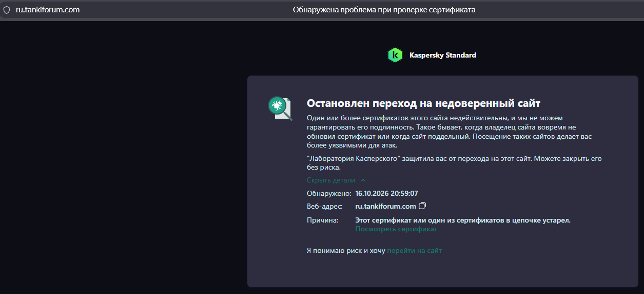Click the "Kaspersky Standard" label
Viewport: 644px width, 294px height.
443,55
